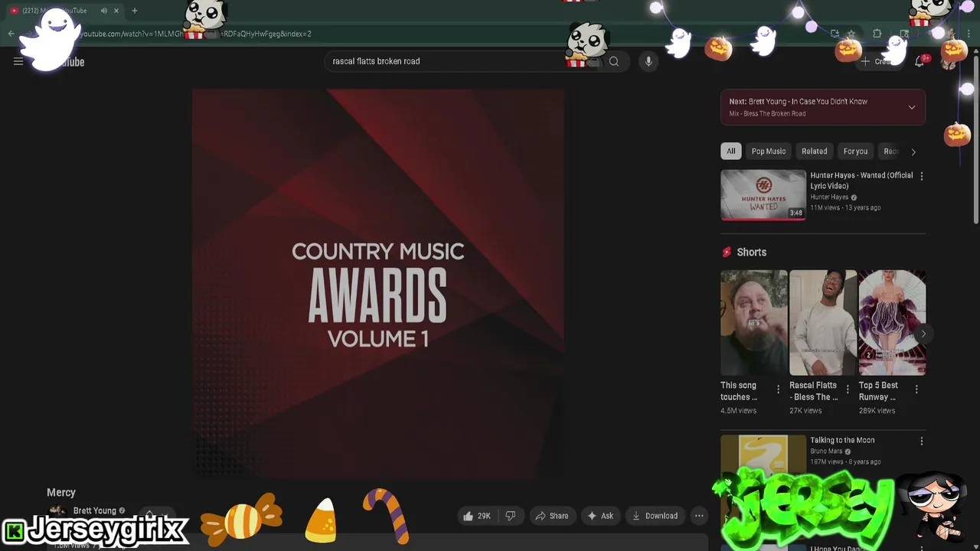The width and height of the screenshot is (980, 551).
Task: Like the video, 29K thumbs up
Action: click(476, 516)
